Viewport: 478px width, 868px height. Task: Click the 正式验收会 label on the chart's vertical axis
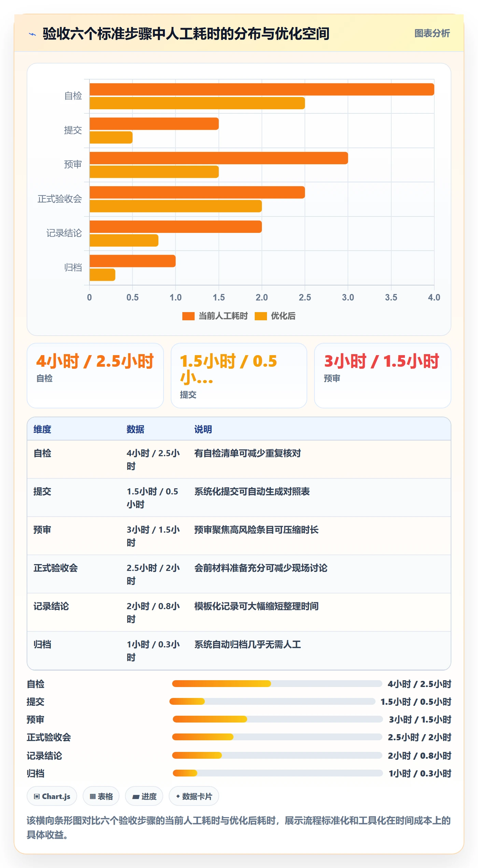click(x=60, y=199)
